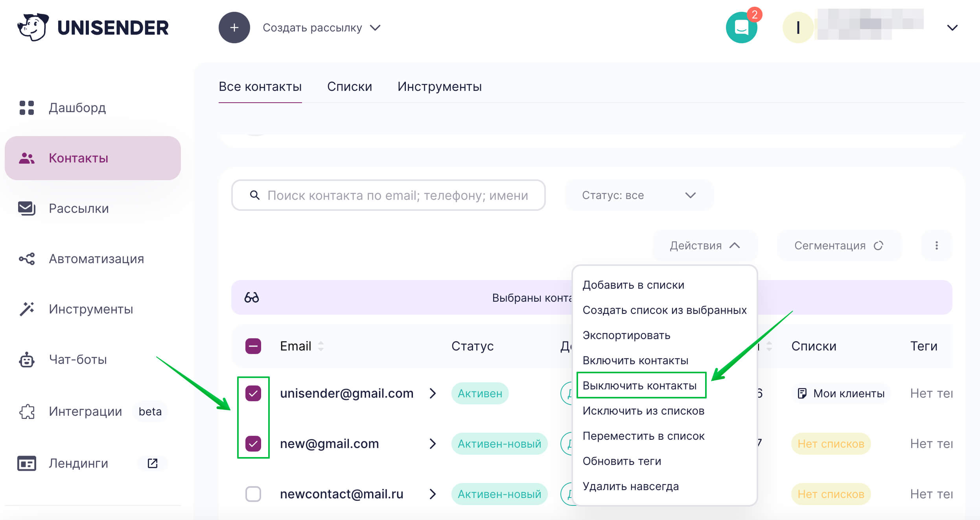Screen dimensions: 980x520
Task: Choose 'Выключить контакты' from actions menu
Action: pyautogui.click(x=640, y=386)
